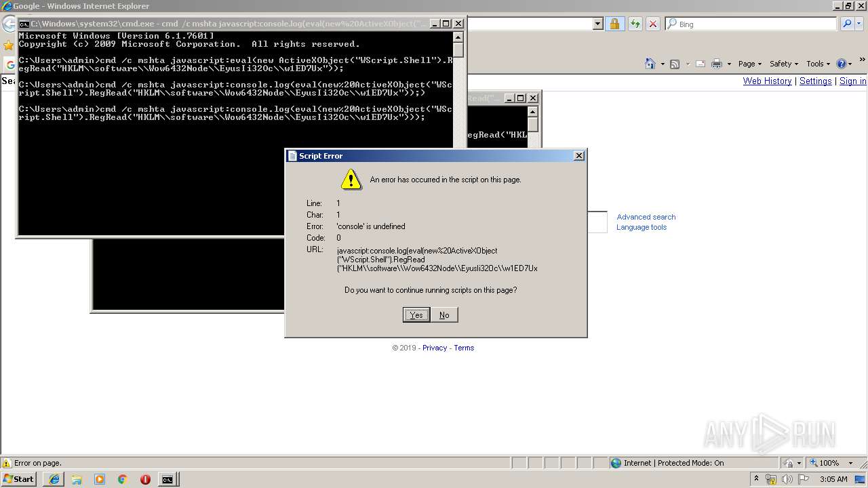The image size is (868, 488).
Task: Click No in Script Error dialog
Action: coord(444,314)
